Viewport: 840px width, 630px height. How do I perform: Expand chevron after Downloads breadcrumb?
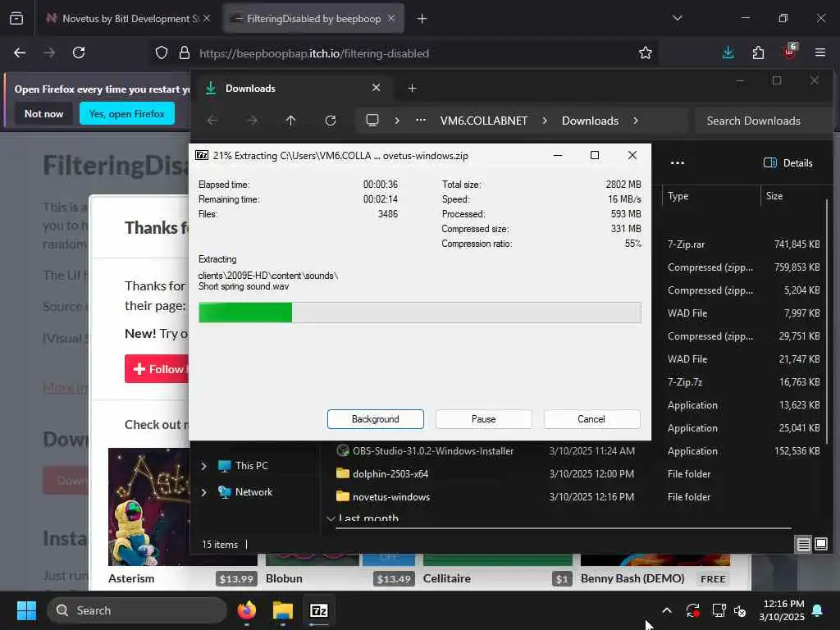[x=636, y=121]
